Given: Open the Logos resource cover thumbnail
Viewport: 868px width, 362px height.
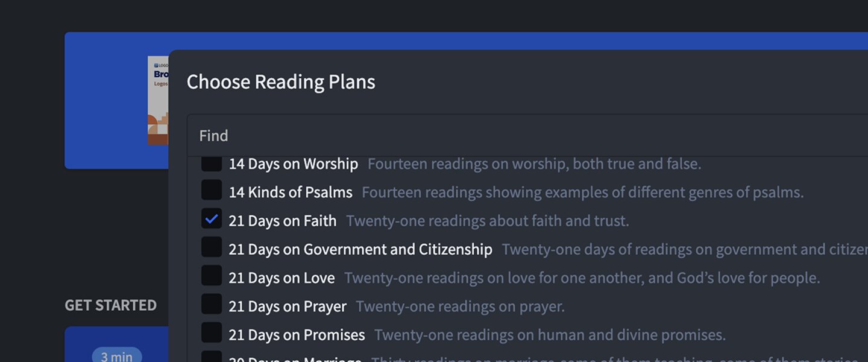Looking at the screenshot, I should 159,100.
